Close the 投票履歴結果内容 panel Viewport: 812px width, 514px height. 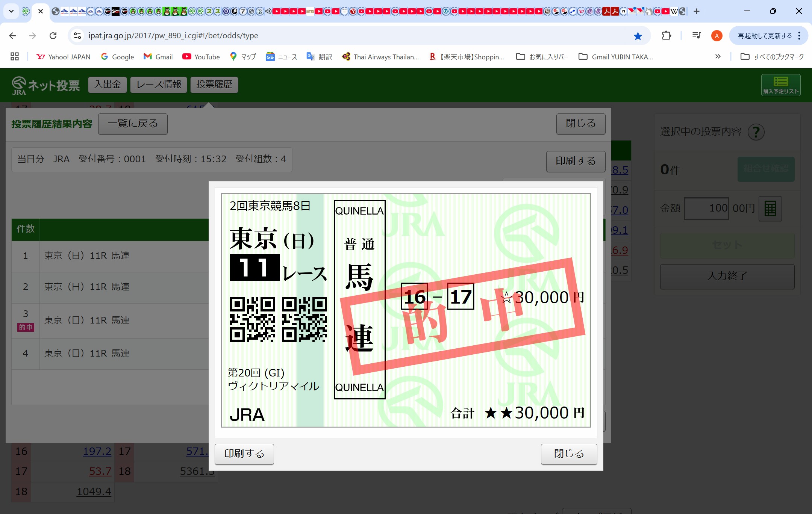(x=581, y=124)
